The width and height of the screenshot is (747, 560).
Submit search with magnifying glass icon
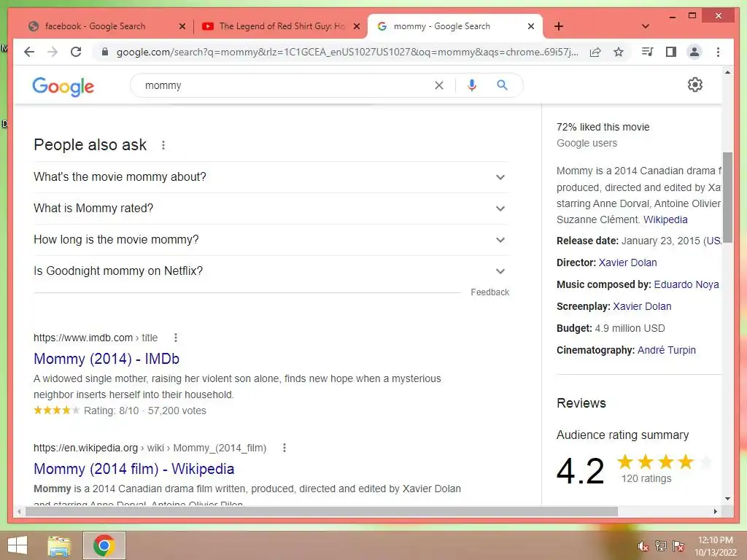(502, 85)
